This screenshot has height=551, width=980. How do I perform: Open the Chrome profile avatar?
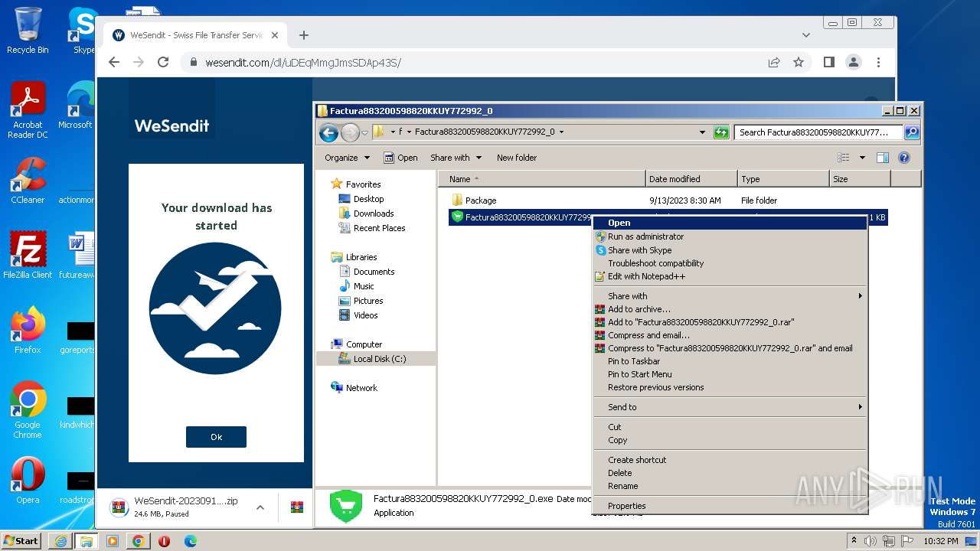click(x=854, y=63)
